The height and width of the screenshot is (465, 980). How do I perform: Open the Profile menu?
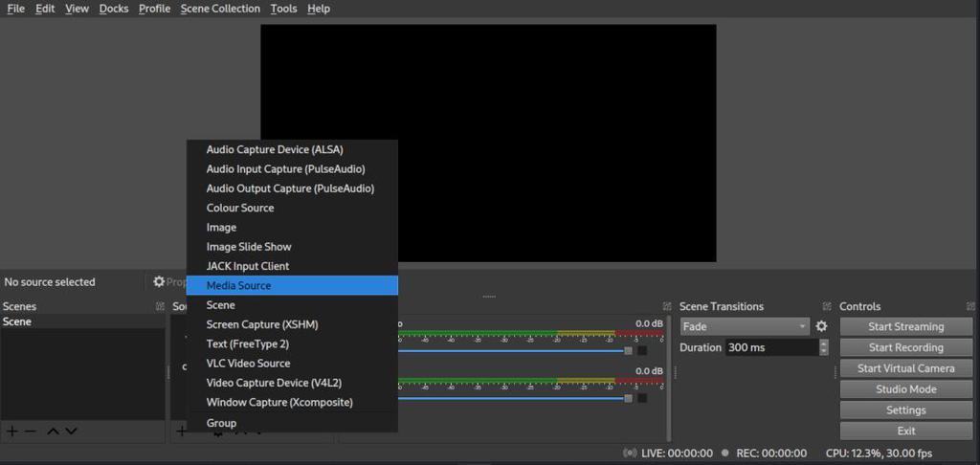154,9
